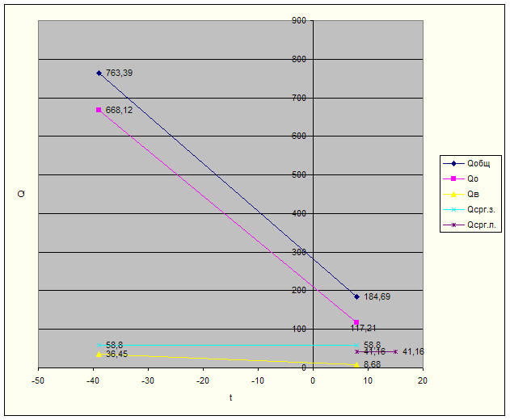
Task: Click the 900 tick label on the vertical axis
Action: click(x=298, y=20)
